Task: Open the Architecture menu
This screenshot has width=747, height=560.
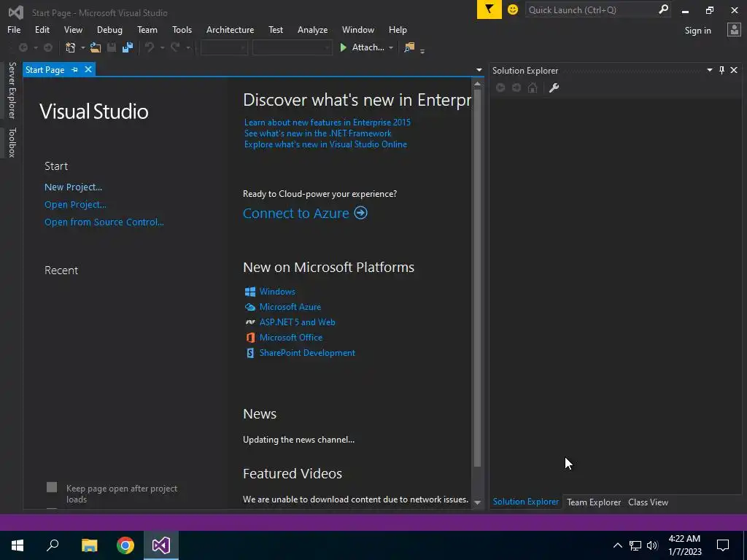Action: click(x=230, y=29)
